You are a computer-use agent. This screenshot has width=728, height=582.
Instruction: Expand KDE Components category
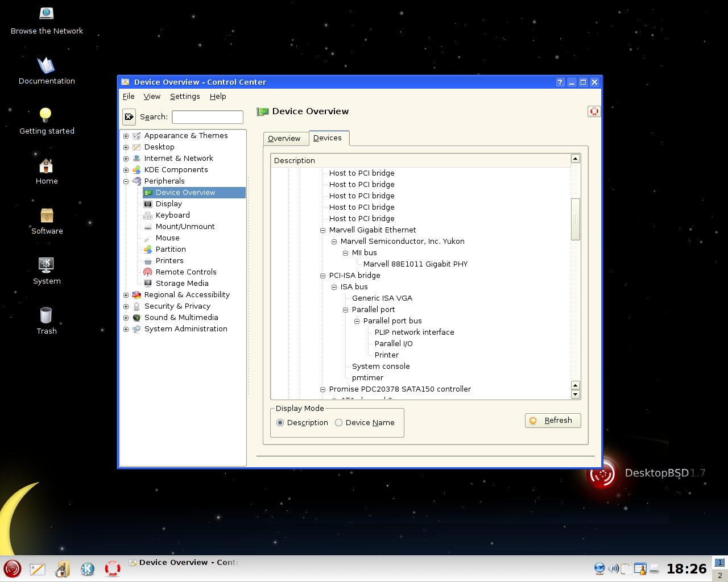126,170
